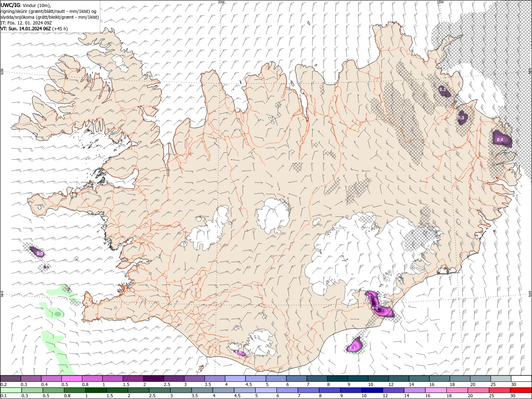Click the '(+45 h)' forecast offset text

(x=60, y=28)
